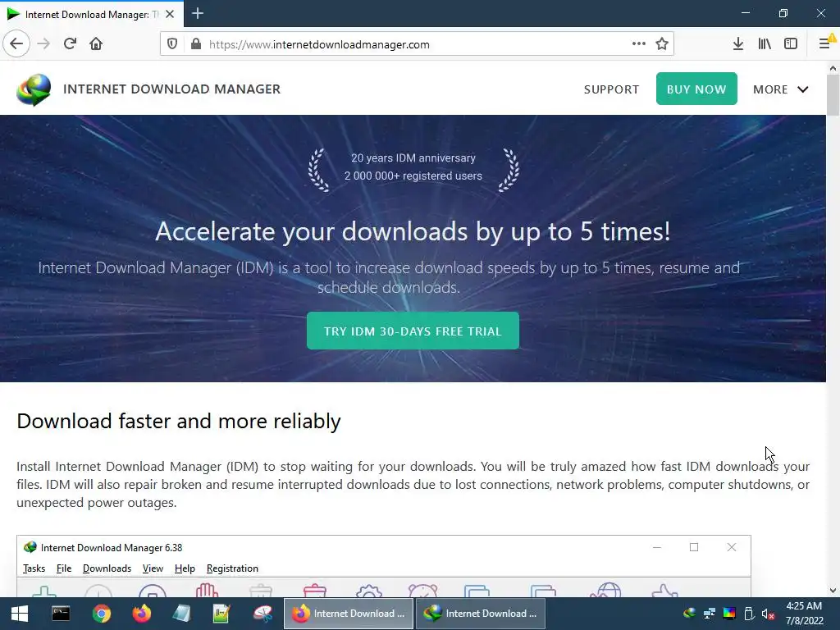Viewport: 840px width, 630px height.
Task: Click the IDM 6.38 screenshot image
Action: click(x=384, y=566)
